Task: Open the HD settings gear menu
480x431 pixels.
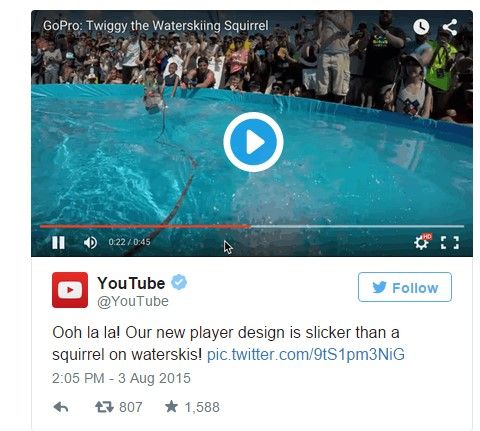Action: pyautogui.click(x=423, y=242)
